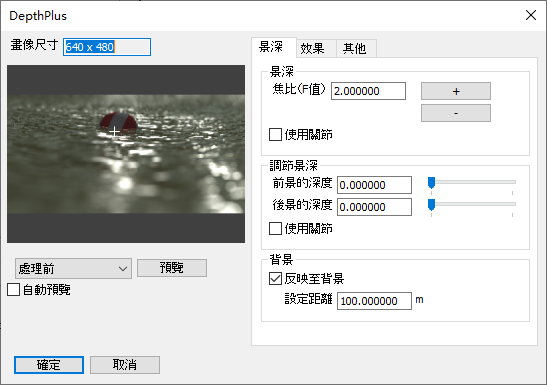Open the 處理前 dropdown list
This screenshot has height=385, width=547.
[x=73, y=269]
